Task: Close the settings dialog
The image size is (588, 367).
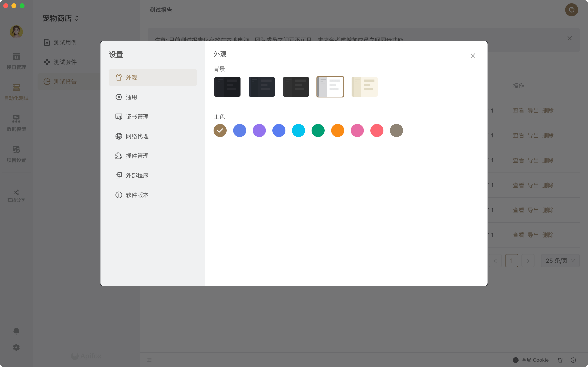Action: click(x=473, y=56)
